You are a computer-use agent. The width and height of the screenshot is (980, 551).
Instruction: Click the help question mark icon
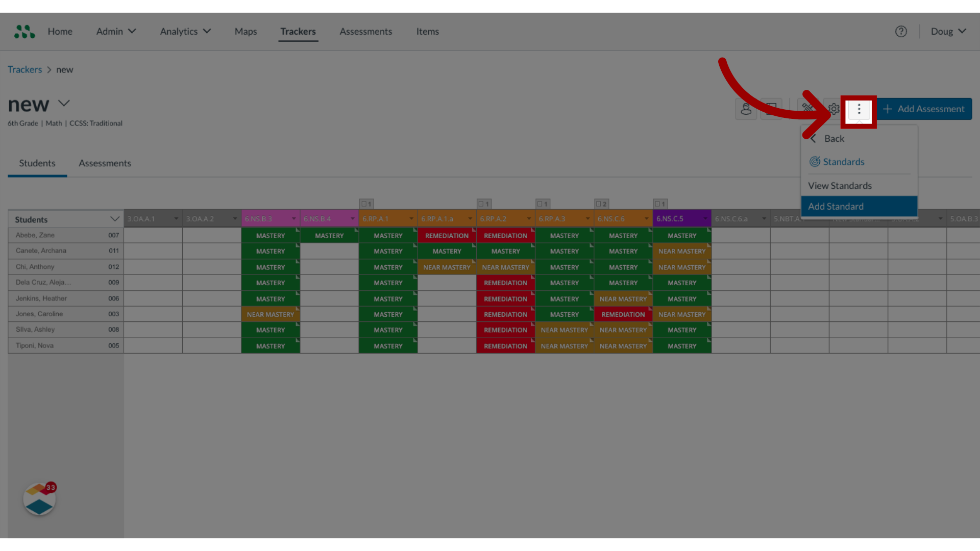[901, 31]
